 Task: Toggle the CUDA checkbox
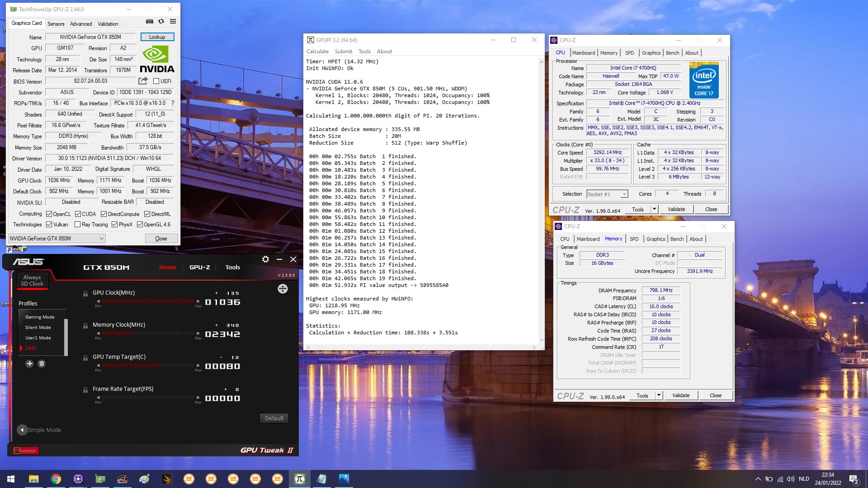click(78, 214)
